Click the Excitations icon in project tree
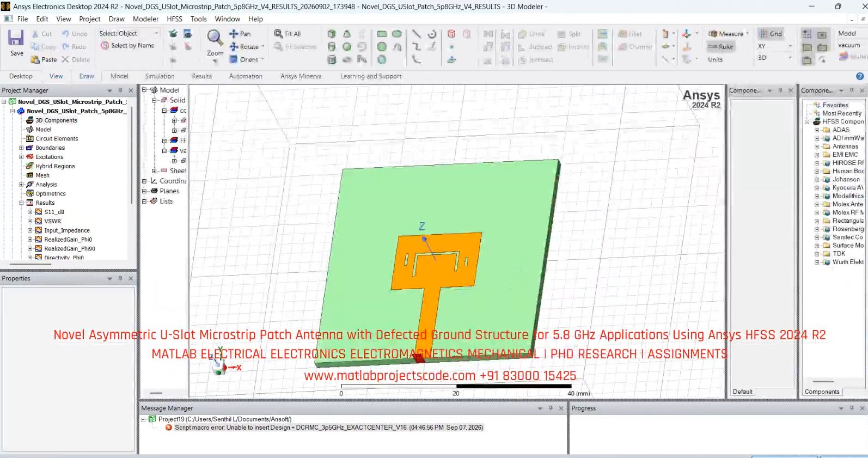868x458 pixels. click(x=30, y=157)
